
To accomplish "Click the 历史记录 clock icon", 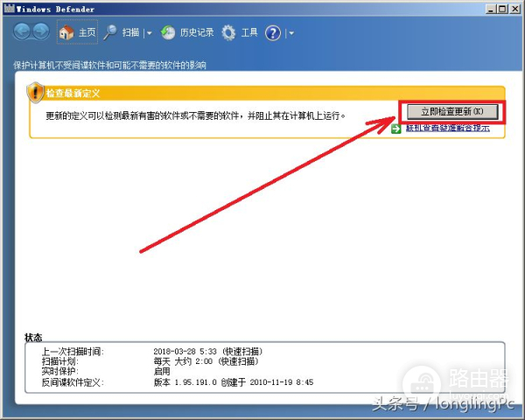I will click(168, 33).
